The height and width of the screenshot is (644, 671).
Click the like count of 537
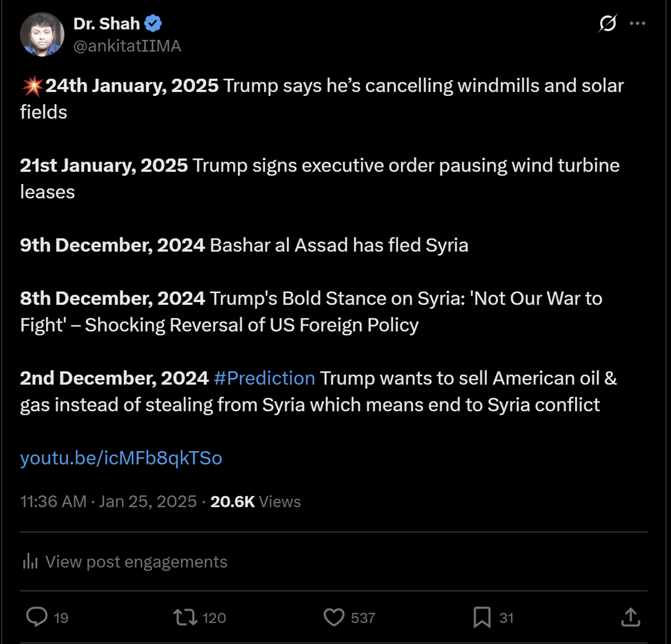tap(363, 617)
